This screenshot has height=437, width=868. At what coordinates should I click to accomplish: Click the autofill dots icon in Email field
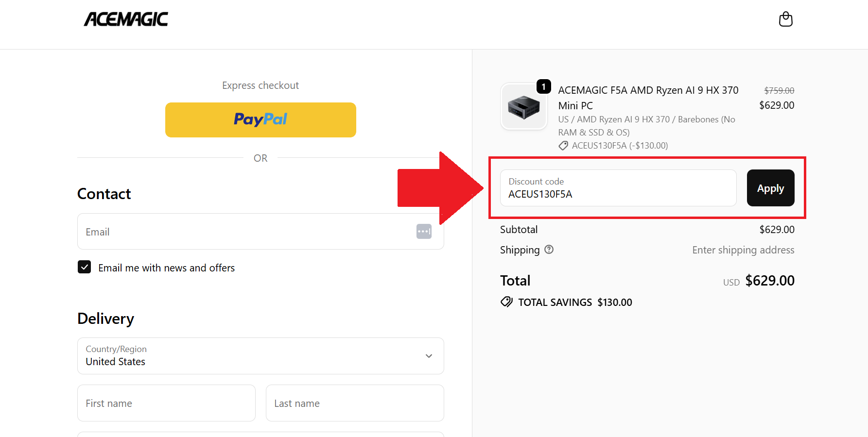point(424,231)
